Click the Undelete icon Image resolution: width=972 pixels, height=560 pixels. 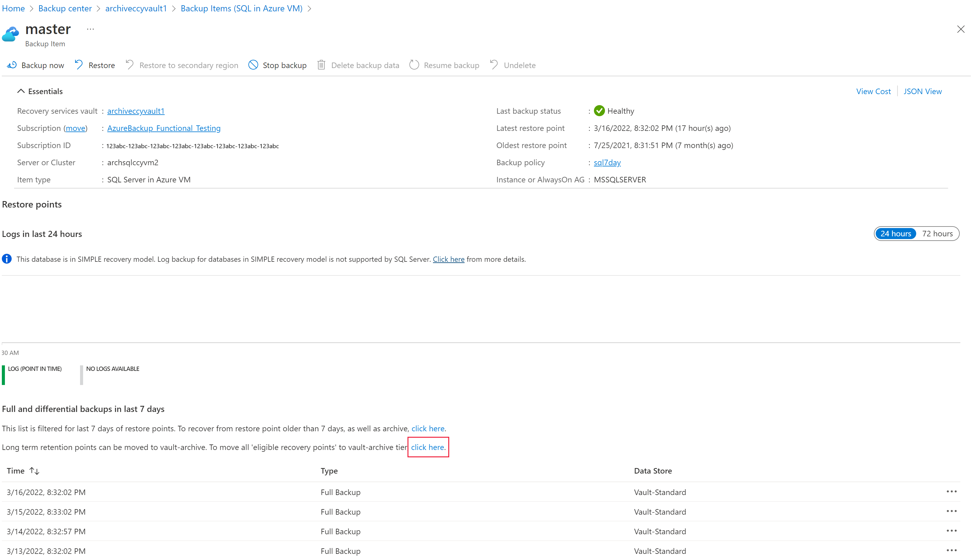click(x=493, y=65)
